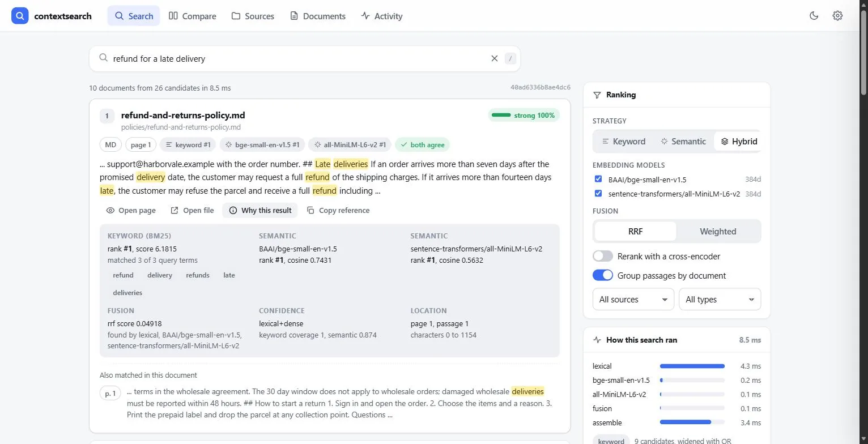Clear the search query with X
The height and width of the screenshot is (444, 868).
click(494, 58)
